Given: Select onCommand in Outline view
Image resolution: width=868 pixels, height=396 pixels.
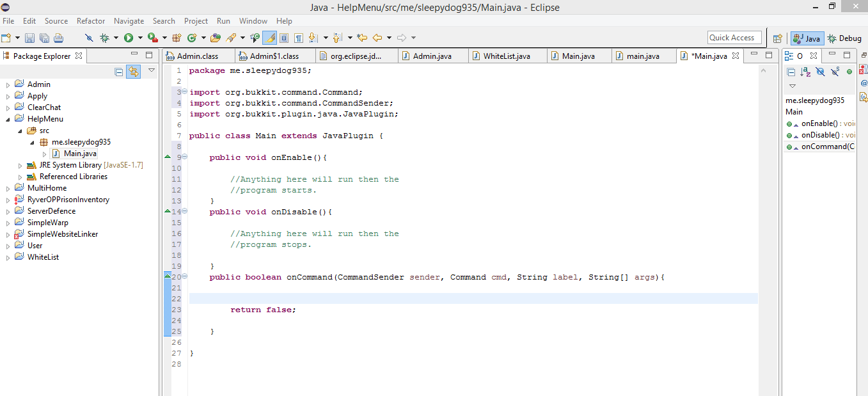Looking at the screenshot, I should point(820,147).
